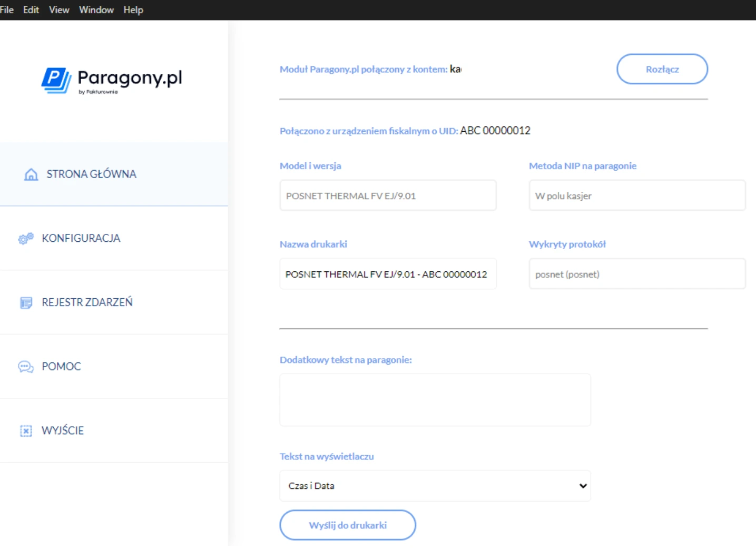This screenshot has height=549, width=756.
Task: Click the Dodatkowy tekst na paragonie field
Action: [435, 399]
